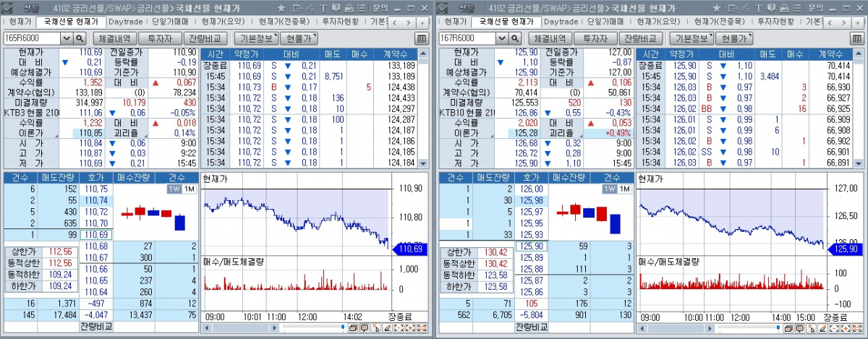Select ask price 126,00 in right order book
868x339 pixels.
coord(532,189)
